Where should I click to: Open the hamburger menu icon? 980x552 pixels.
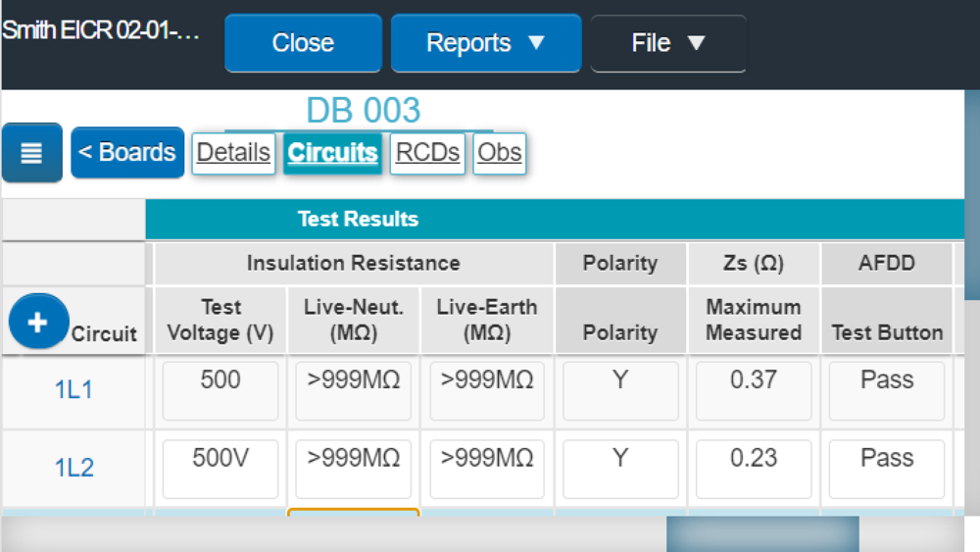[x=32, y=153]
